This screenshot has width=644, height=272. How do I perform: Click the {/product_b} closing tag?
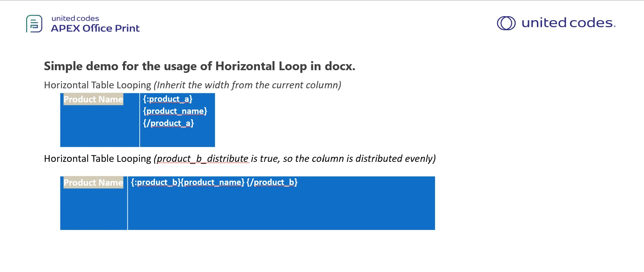pos(272,182)
